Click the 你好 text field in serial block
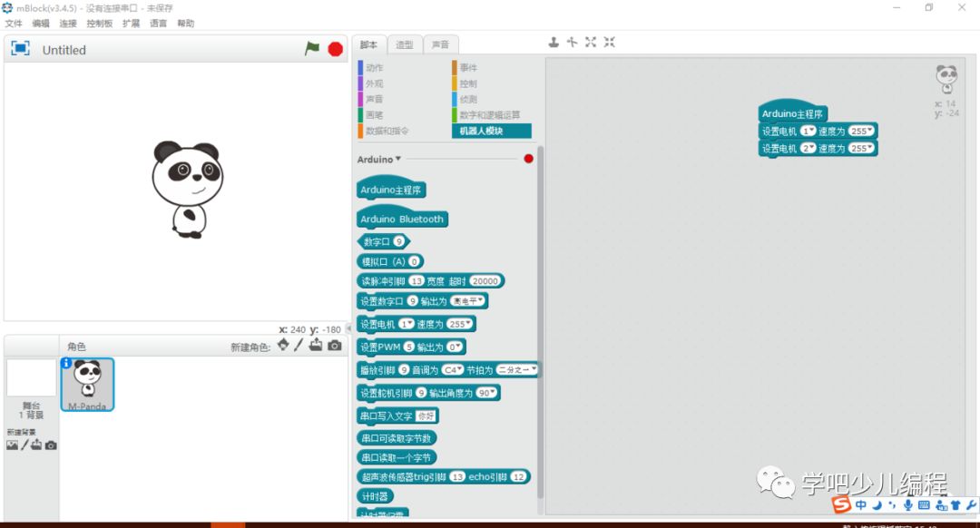The image size is (980, 528). [x=426, y=416]
